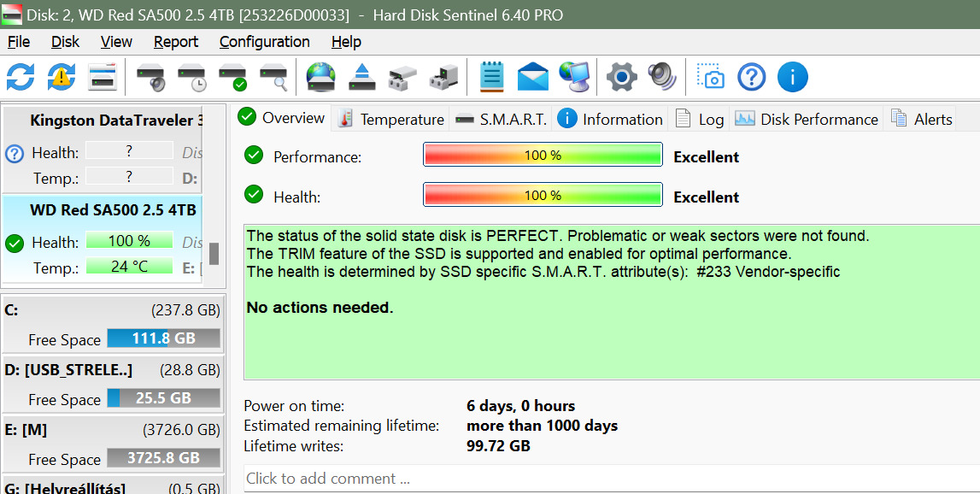Open the Configuration menu
The image size is (980, 494).
pyautogui.click(x=264, y=42)
